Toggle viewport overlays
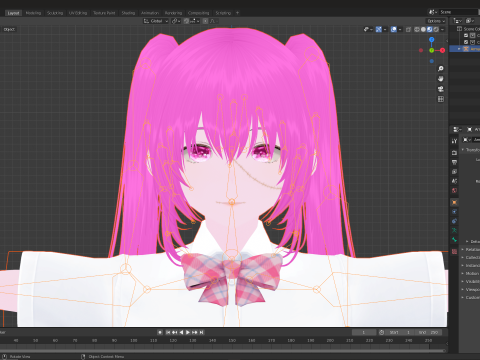Image resolution: width=480 pixels, height=360 pixels. coord(394,29)
